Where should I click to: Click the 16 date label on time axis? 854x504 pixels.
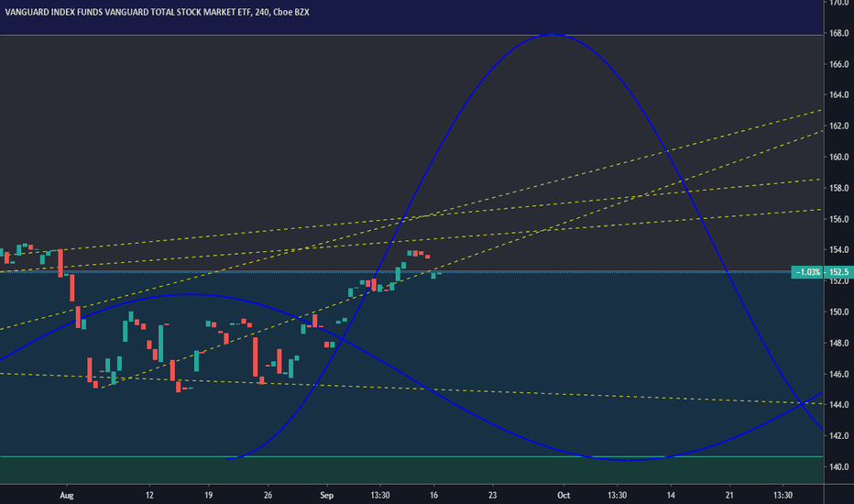(x=433, y=495)
